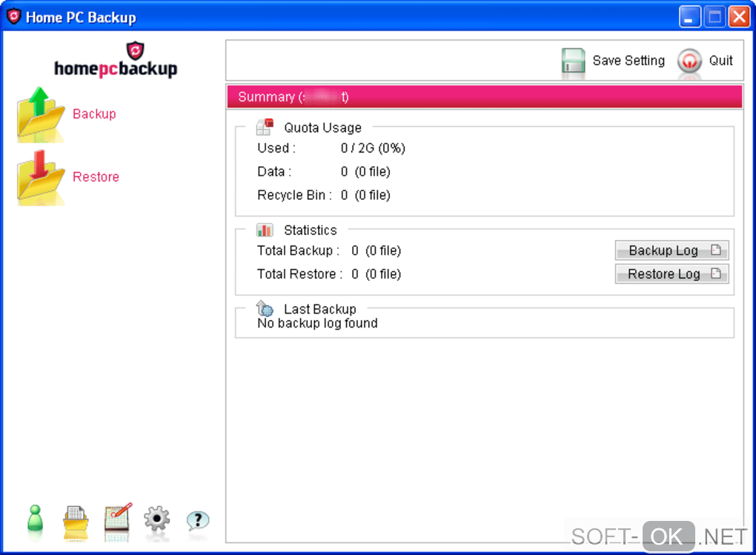Screen dimensions: 756x555
Task: Click the 'Recycle Bin :' label
Action: [294, 195]
